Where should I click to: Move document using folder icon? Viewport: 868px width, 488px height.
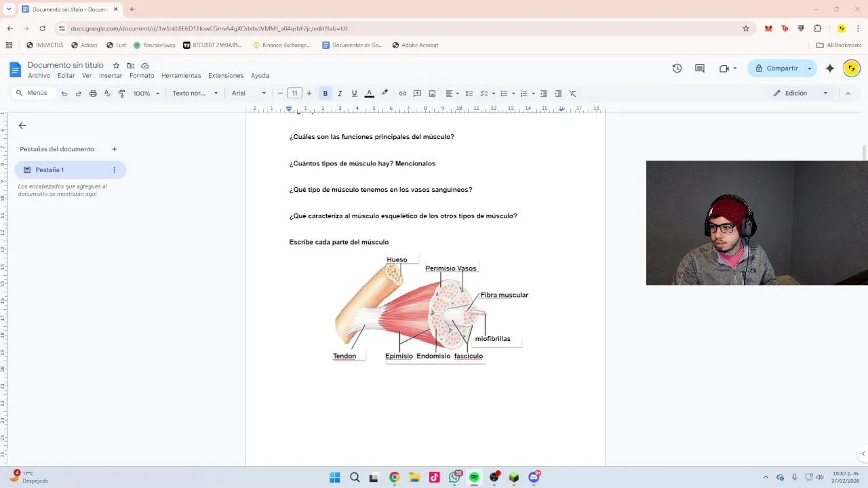(130, 66)
